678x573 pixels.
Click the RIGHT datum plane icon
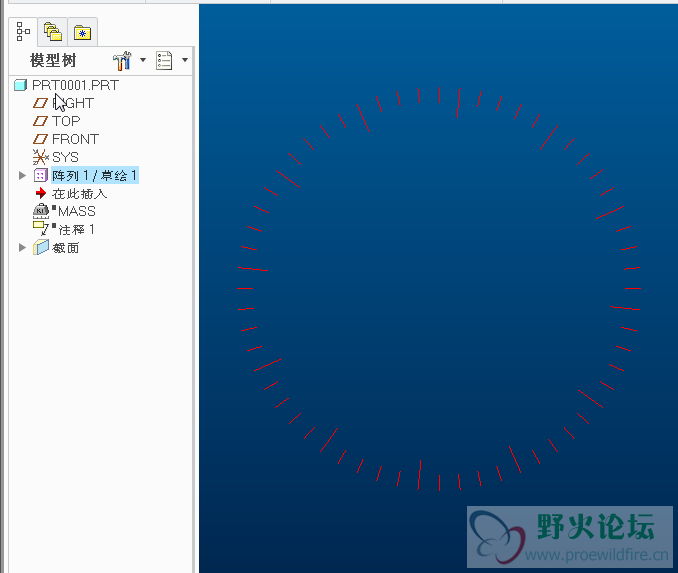tap(40, 103)
